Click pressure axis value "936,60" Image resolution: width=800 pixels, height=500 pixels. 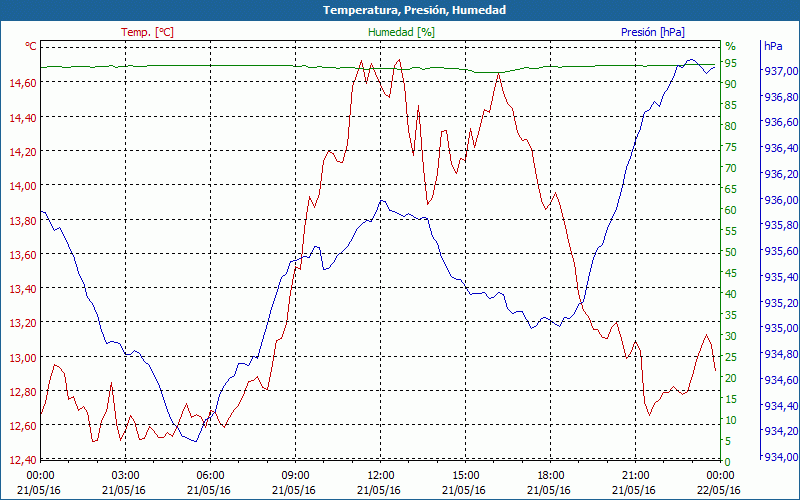point(780,122)
